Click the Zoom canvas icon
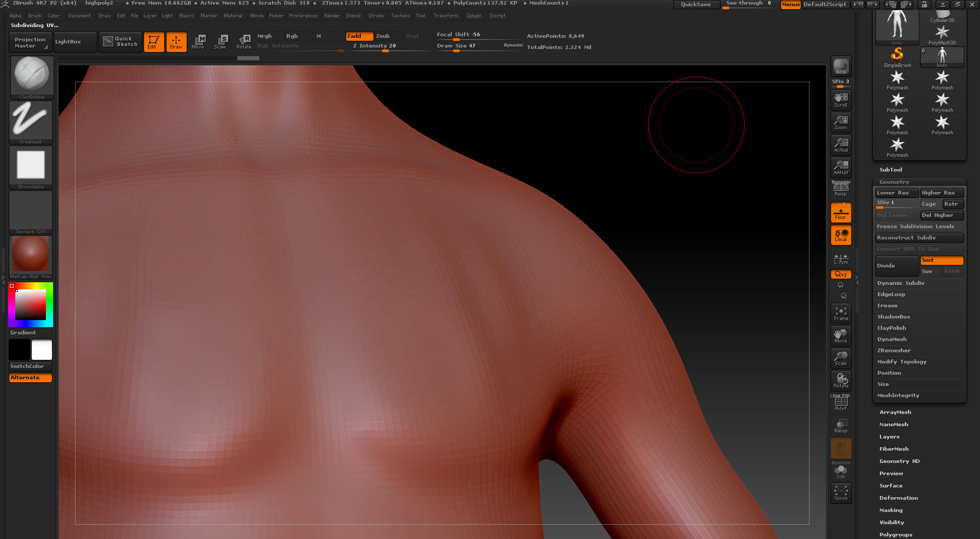The image size is (980, 539). pos(841,122)
